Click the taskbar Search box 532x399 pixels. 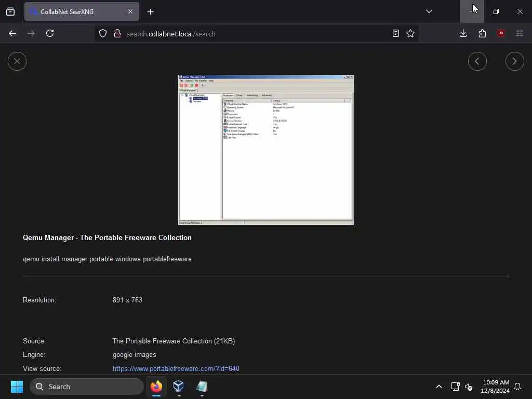tap(87, 387)
